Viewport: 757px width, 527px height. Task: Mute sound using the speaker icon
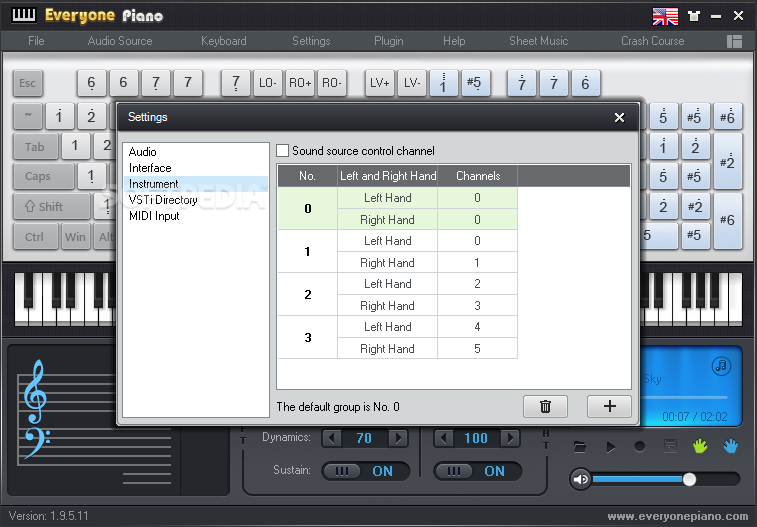(580, 479)
